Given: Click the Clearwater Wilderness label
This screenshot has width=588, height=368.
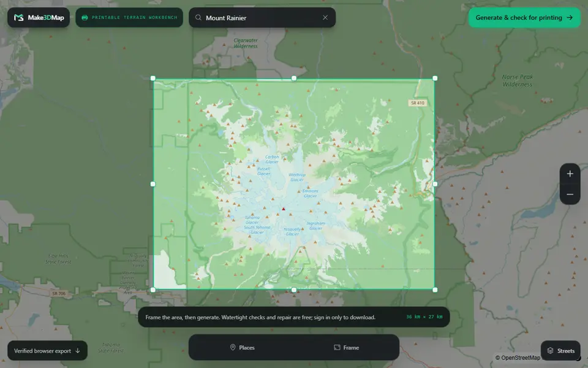Looking at the screenshot, I should point(246,43).
